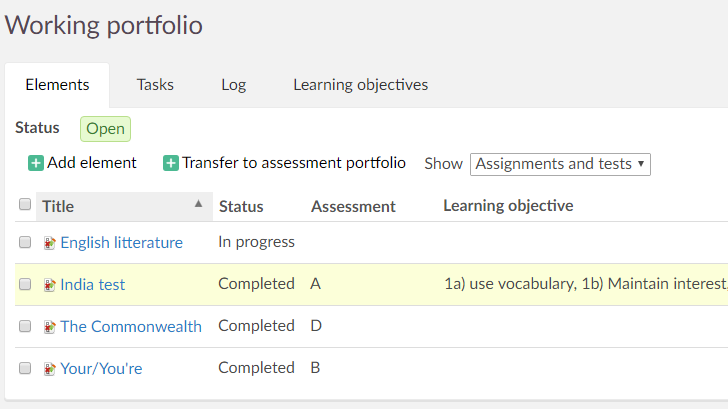The image size is (728, 409).
Task: Click the green plus icon beside Transfer to assessment portfolio
Action: click(x=171, y=163)
